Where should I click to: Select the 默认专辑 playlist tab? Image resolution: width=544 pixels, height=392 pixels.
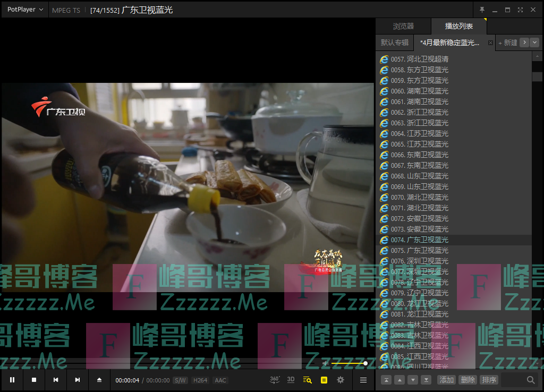[x=395, y=42]
